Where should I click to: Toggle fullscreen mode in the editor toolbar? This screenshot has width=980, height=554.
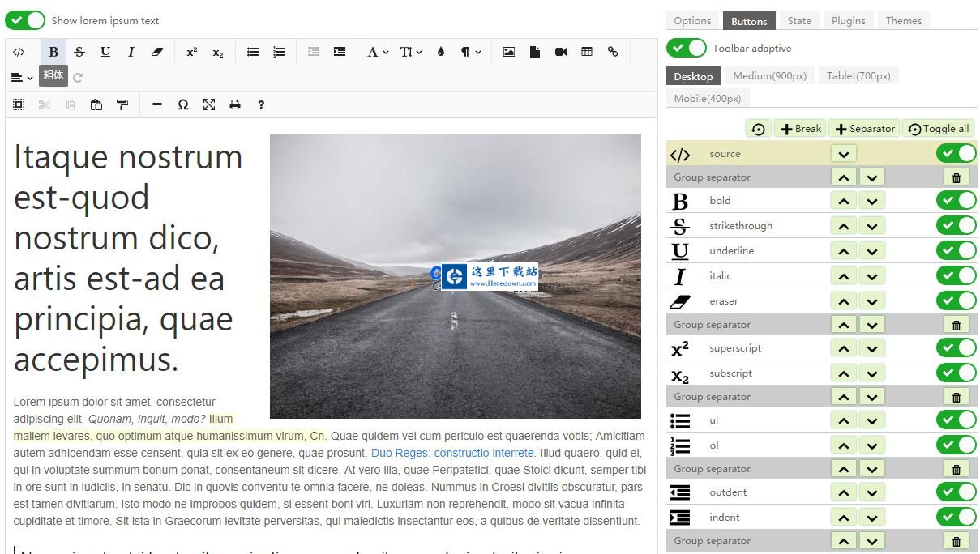click(209, 104)
